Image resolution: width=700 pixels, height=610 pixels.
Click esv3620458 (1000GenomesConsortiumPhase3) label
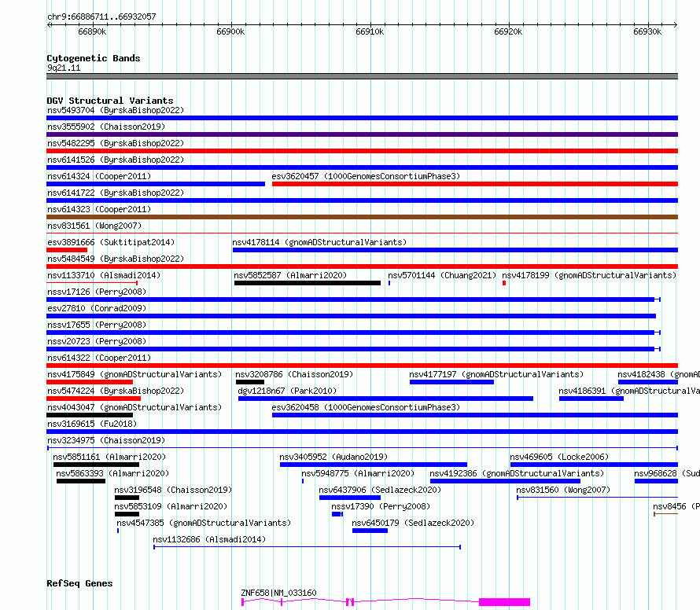tap(366, 407)
